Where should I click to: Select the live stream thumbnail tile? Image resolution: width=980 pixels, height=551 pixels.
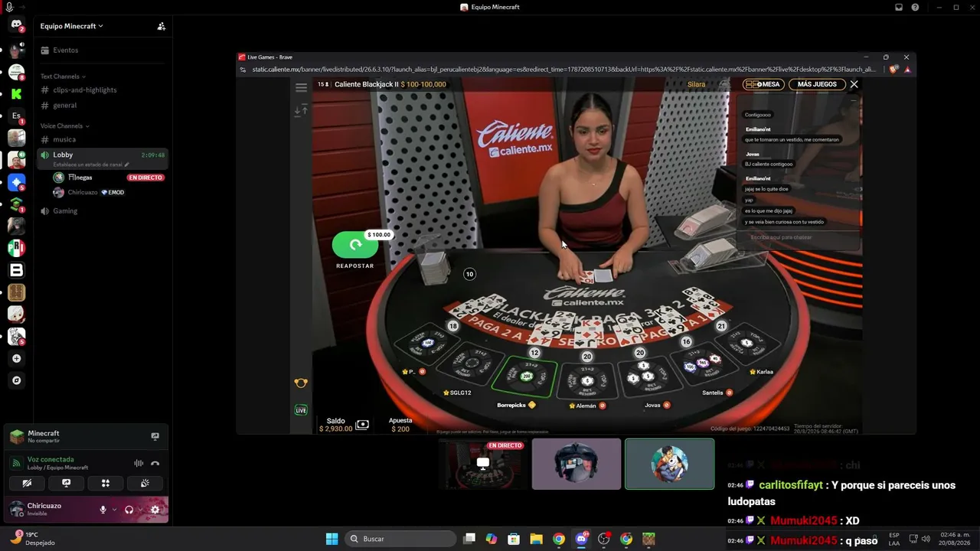tap(482, 464)
